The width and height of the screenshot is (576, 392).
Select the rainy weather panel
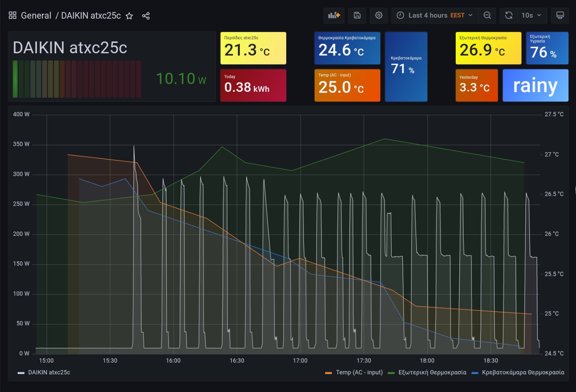coord(535,85)
